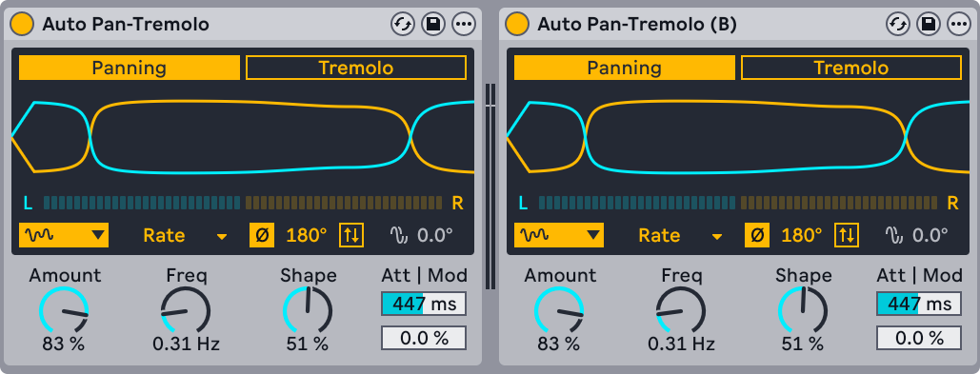Click the 0.31 Hz value in Auto Pan-Tremolo
Viewport: 980px width, 374px height.
click(x=187, y=344)
